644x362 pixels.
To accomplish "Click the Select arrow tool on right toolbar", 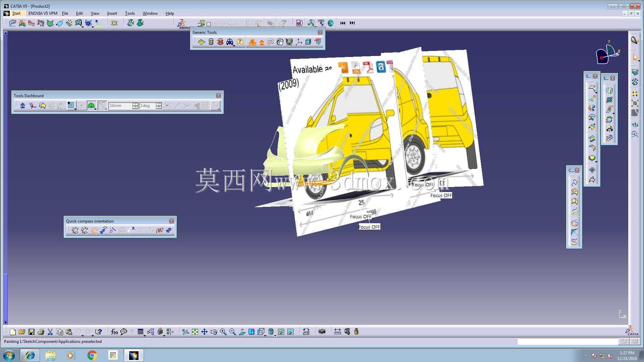I will click(635, 58).
